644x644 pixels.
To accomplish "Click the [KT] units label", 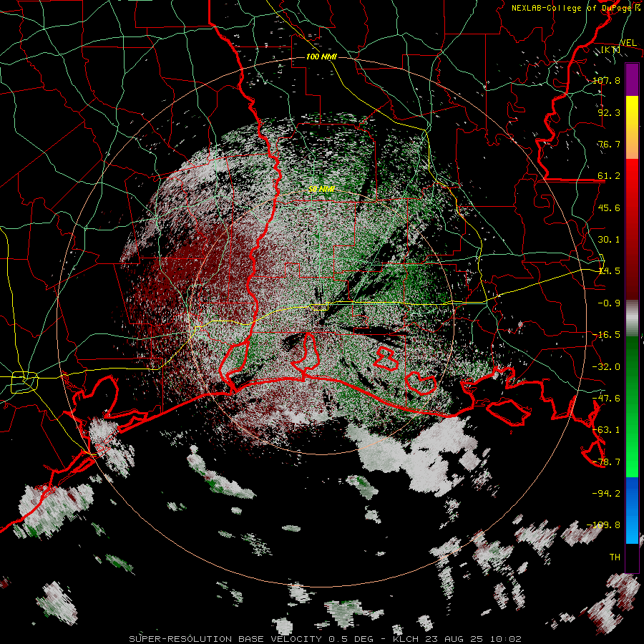I will [610, 49].
